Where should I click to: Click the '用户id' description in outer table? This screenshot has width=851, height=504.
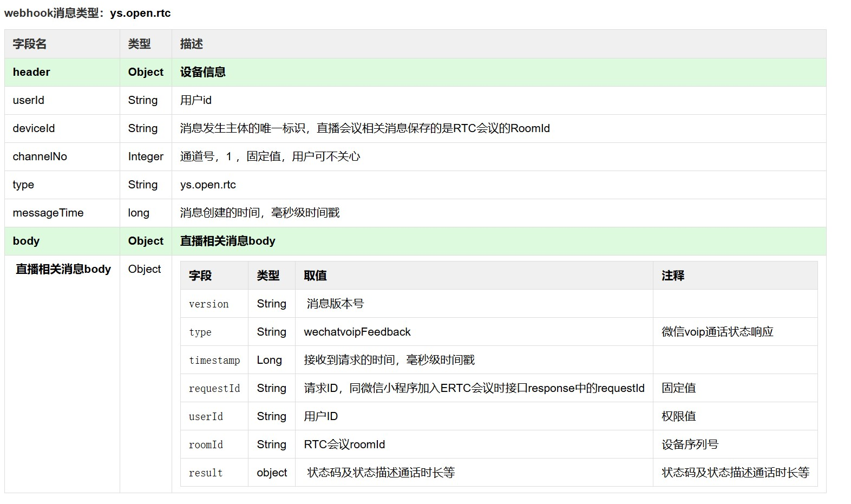pos(195,100)
